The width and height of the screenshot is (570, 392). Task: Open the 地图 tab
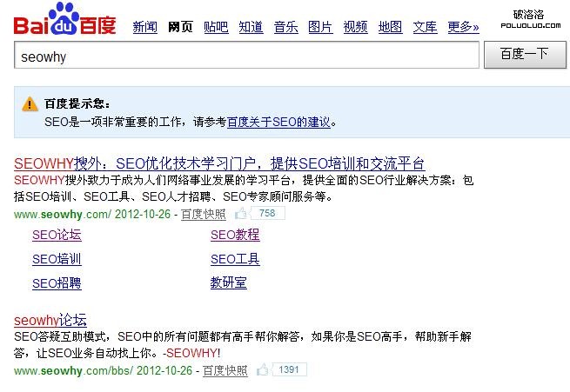click(390, 27)
